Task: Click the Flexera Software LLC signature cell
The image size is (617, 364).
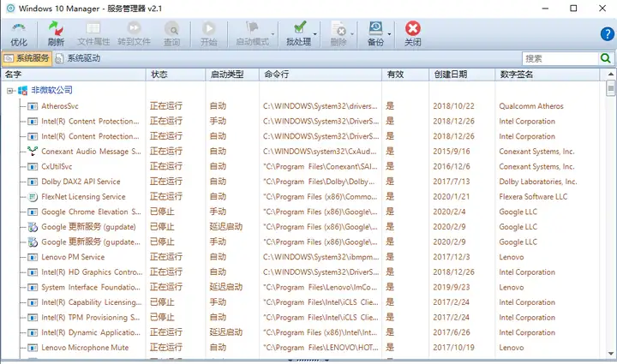Action: (x=533, y=196)
